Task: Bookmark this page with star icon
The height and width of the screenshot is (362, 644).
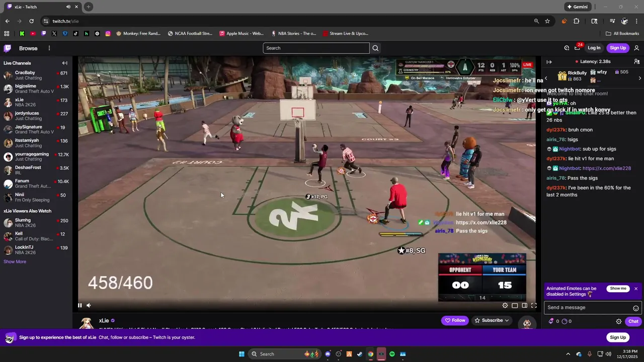Action: click(547, 21)
